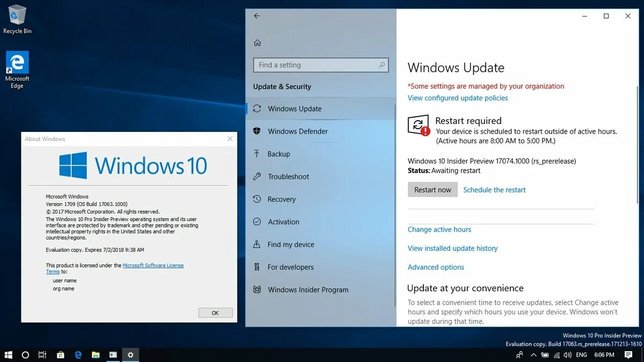Click the Recovery clock icon

[257, 199]
